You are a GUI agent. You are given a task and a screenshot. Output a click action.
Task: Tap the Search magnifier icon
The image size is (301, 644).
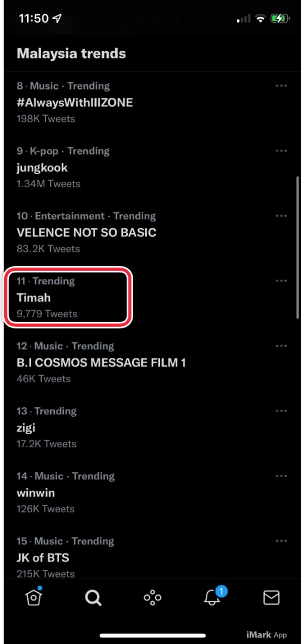pos(93,597)
